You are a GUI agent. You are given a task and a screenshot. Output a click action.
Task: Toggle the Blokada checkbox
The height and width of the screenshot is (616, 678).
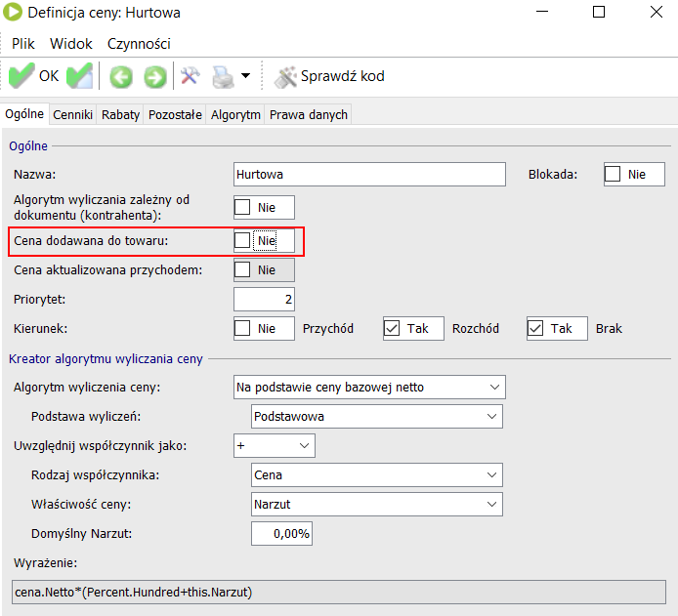(x=613, y=175)
